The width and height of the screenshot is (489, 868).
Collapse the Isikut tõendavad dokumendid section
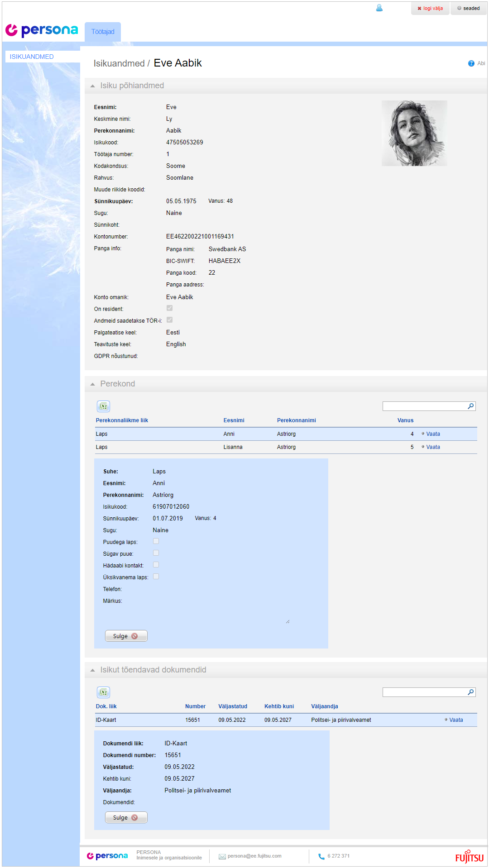click(93, 670)
